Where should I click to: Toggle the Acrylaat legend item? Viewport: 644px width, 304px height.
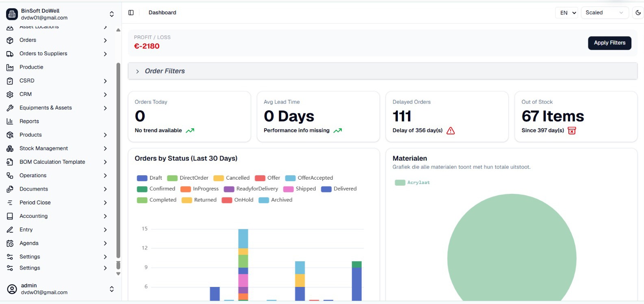pos(412,182)
